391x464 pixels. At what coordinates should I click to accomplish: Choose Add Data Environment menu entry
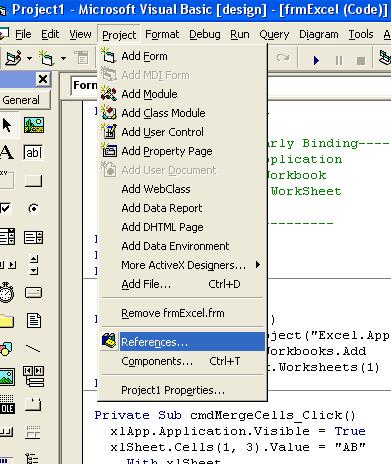point(182,246)
